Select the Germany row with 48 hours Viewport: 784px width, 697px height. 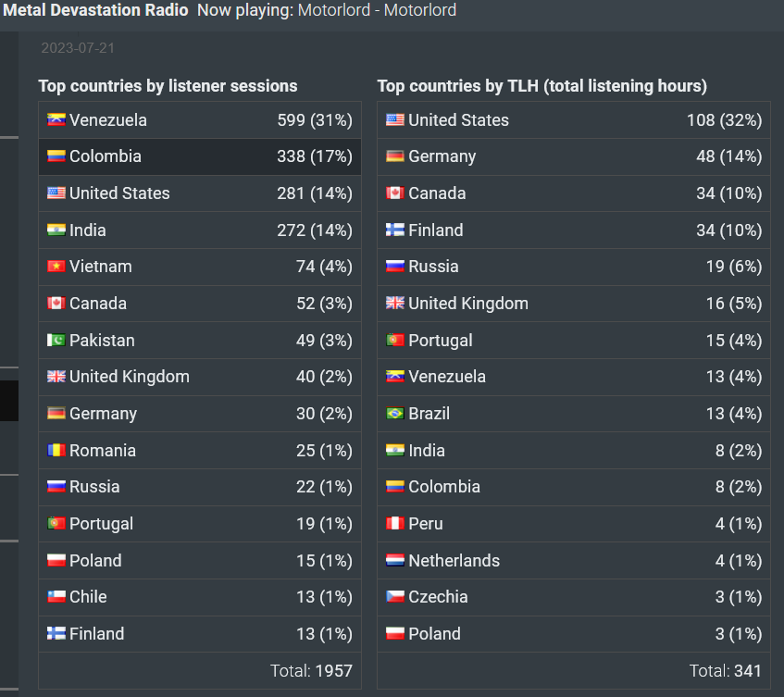574,156
